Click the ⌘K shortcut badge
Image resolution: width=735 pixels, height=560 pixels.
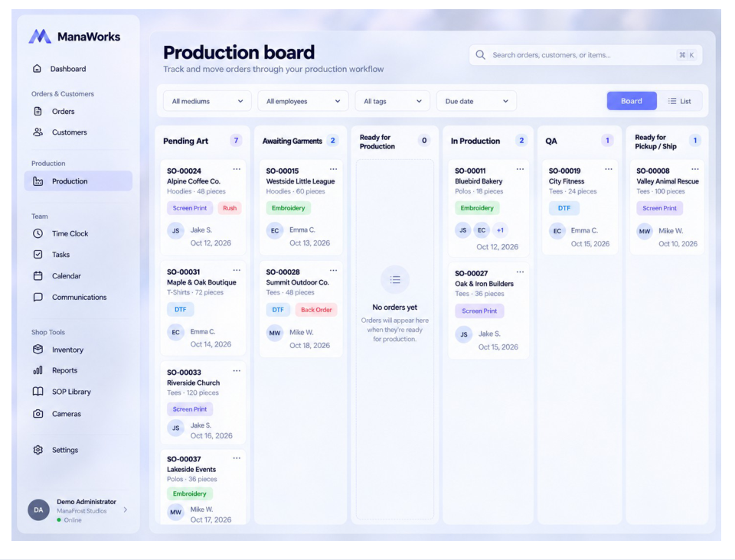point(686,55)
